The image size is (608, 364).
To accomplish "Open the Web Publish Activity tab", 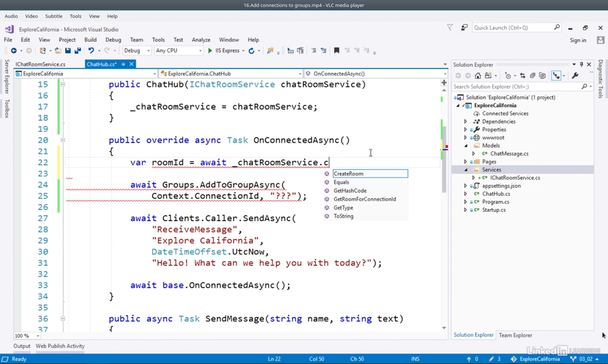I will coord(60,346).
